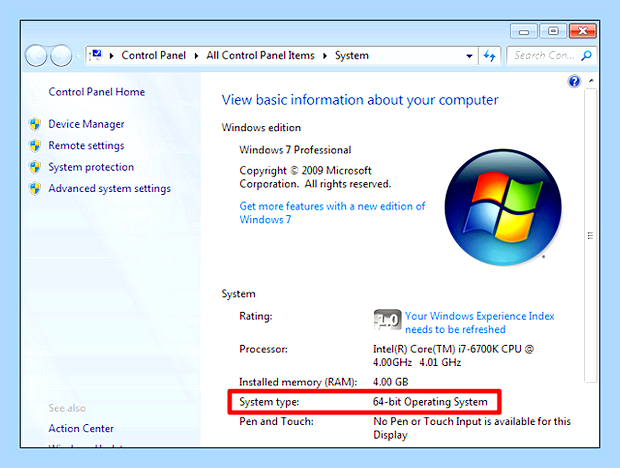Click the refresh button beside address bar
The width and height of the screenshot is (620, 468).
click(490, 56)
